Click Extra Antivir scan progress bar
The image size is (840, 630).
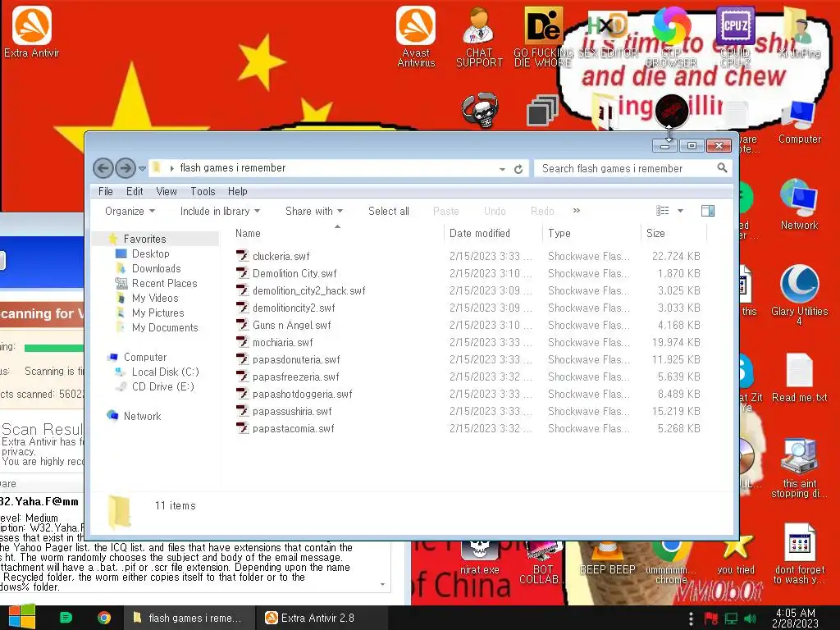point(53,348)
